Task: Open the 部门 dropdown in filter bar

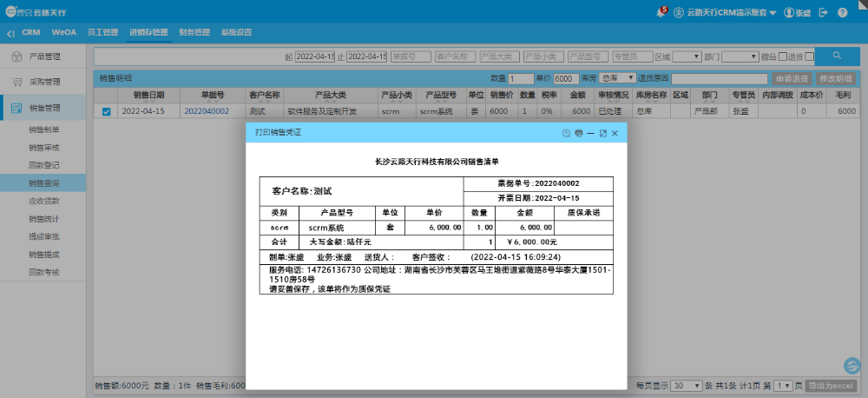Action: (x=740, y=56)
